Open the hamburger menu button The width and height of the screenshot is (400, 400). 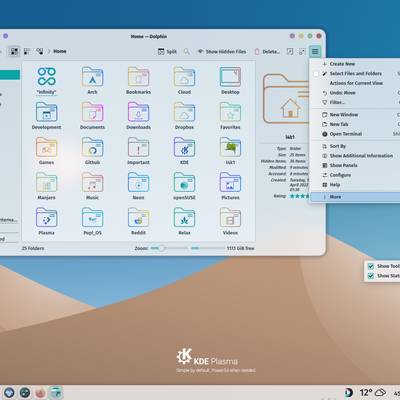pyautogui.click(x=315, y=51)
